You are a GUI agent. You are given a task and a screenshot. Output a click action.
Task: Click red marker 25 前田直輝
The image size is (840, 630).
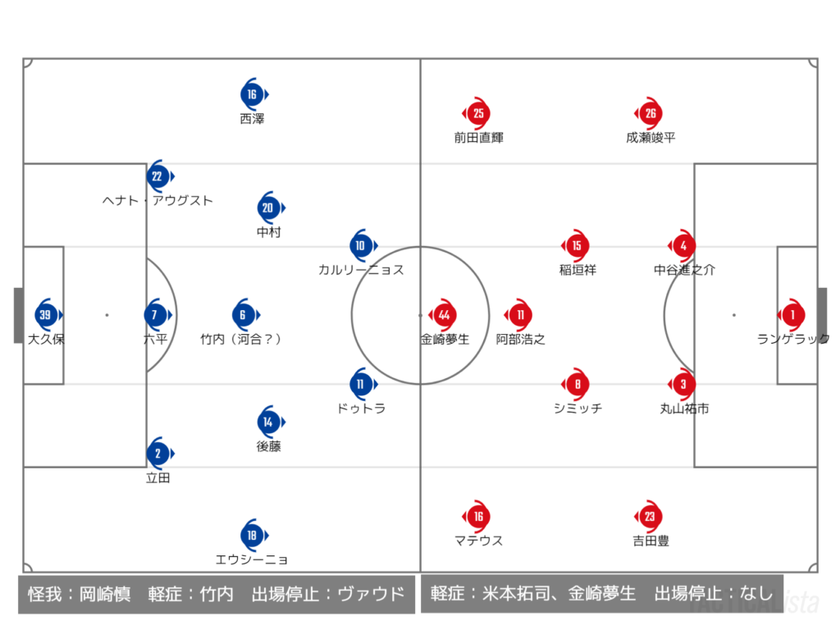click(477, 113)
